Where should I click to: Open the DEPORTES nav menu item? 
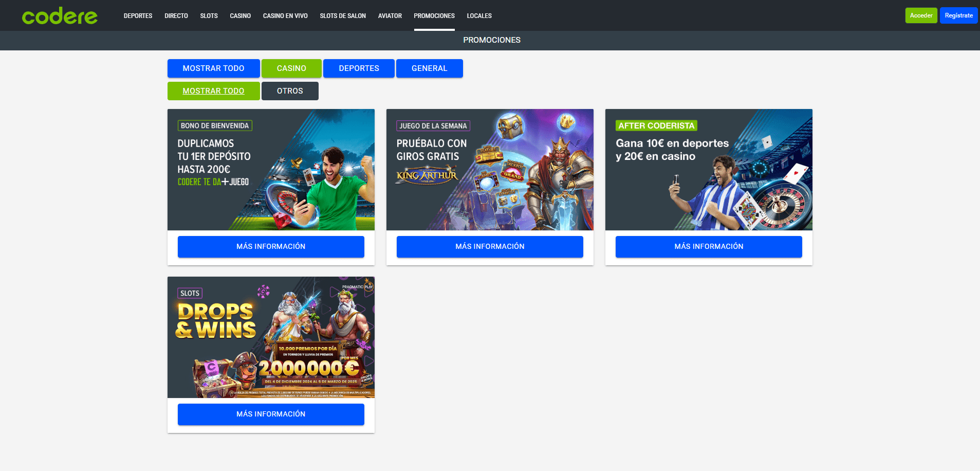pyautogui.click(x=138, y=16)
